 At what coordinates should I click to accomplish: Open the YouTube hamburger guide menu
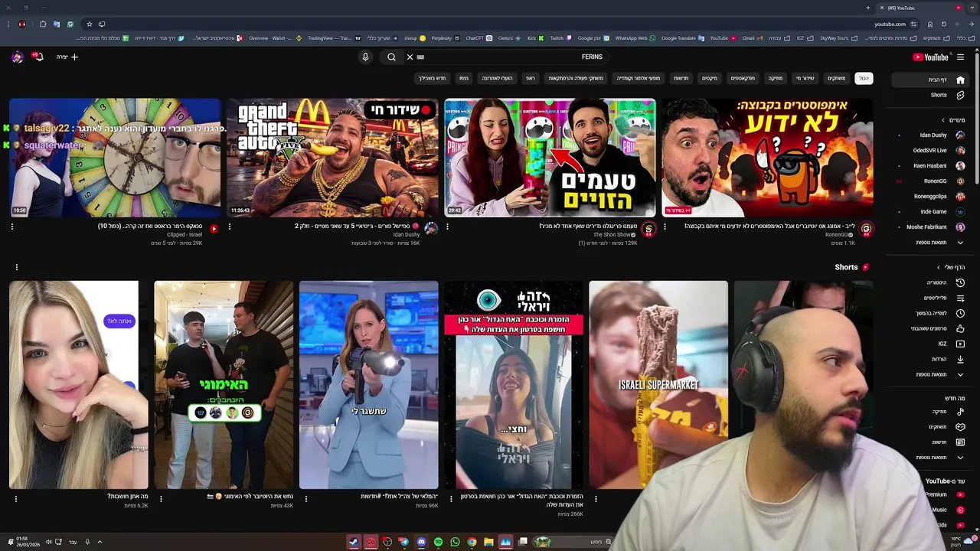pyautogui.click(x=961, y=57)
